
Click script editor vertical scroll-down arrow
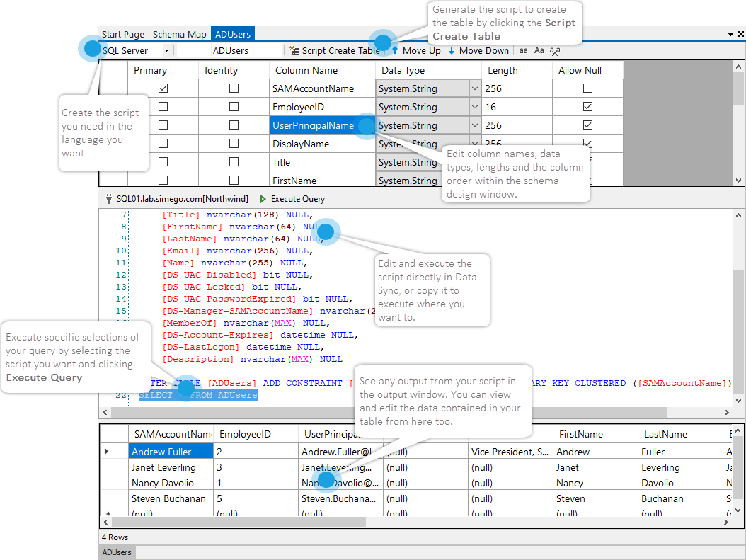pyautogui.click(x=739, y=401)
